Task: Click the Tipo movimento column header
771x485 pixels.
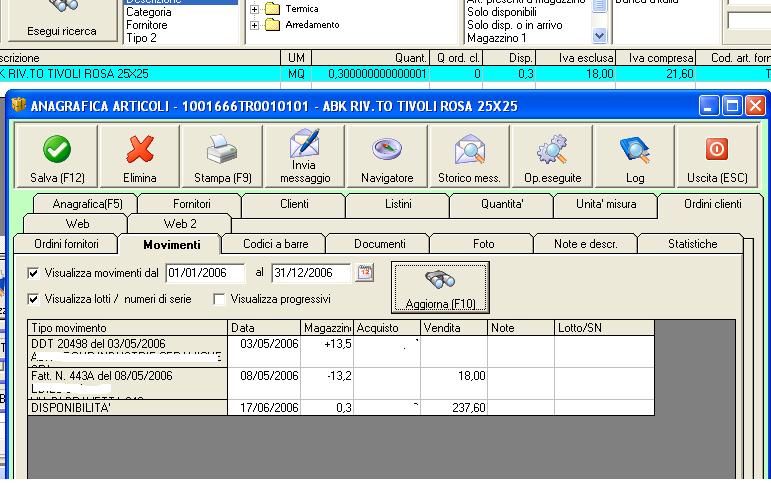Action: point(127,328)
